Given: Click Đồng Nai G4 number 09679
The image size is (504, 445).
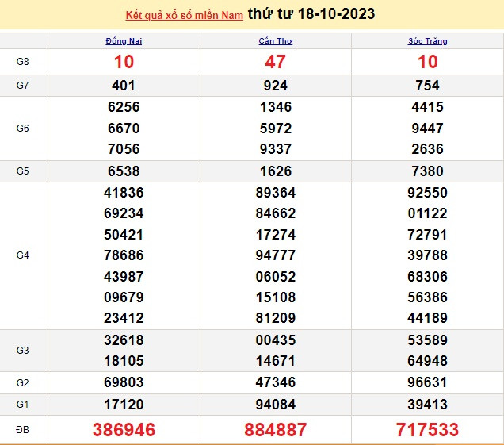Looking at the screenshot, I should click(124, 297).
